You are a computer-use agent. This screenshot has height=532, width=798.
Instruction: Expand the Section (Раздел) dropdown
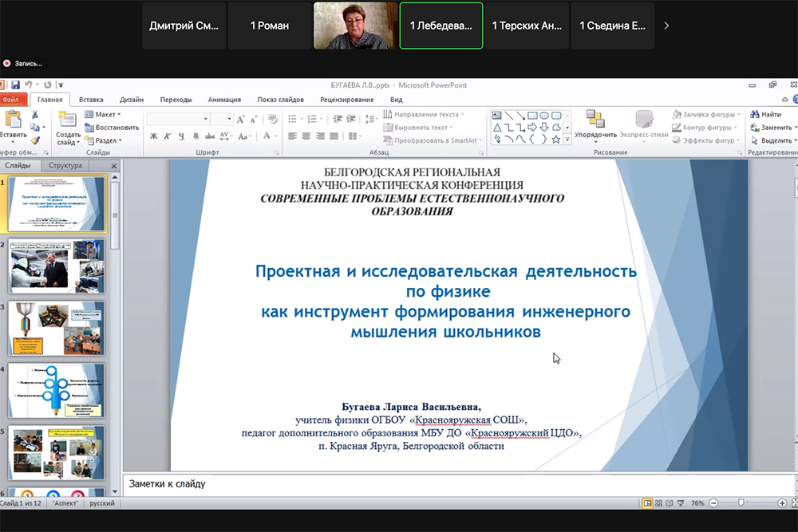102,140
